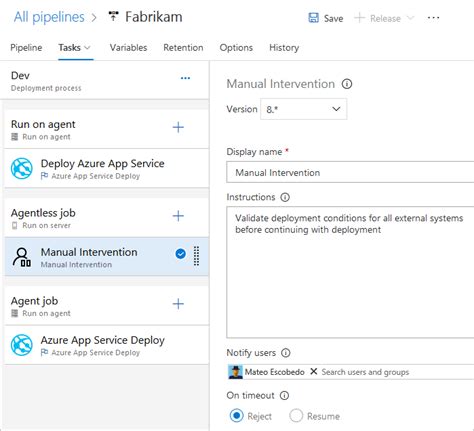This screenshot has width=474, height=431.
Task: Show info for the Instructions field
Action: [x=285, y=197]
